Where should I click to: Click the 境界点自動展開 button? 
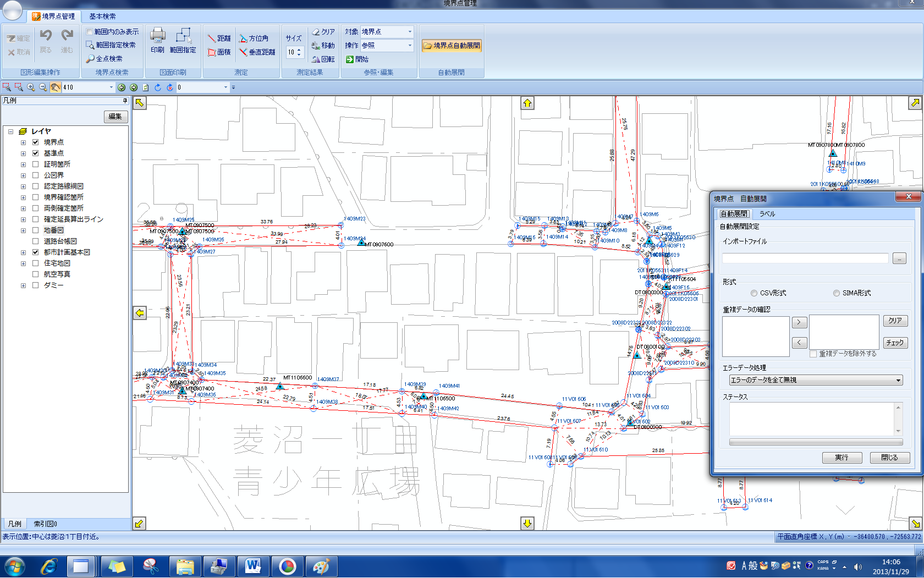[452, 46]
